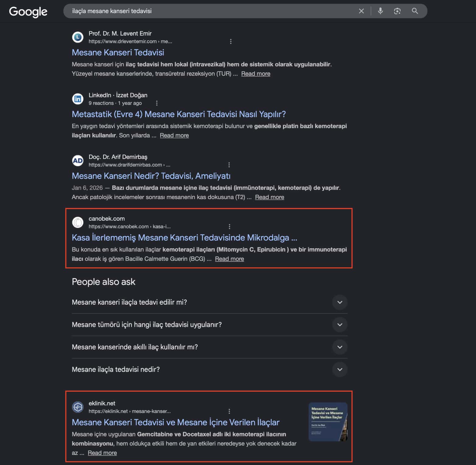Click the Prof. Dr. M. Levent Emir favicon
This screenshot has height=465, width=476.
[x=78, y=37]
